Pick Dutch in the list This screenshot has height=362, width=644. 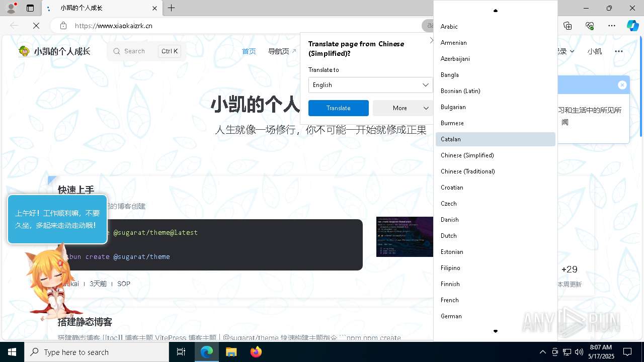point(496,236)
